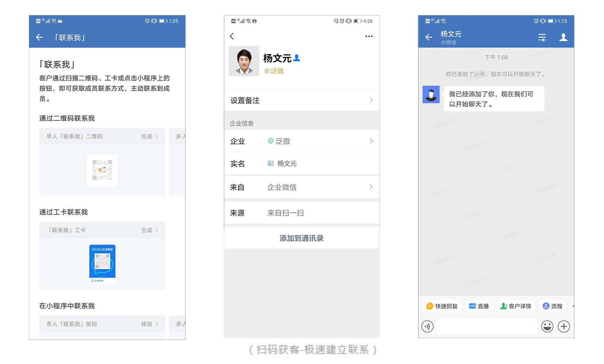Tap the plus icon for more attachments
This screenshot has width=604, height=364.
pyautogui.click(x=564, y=326)
